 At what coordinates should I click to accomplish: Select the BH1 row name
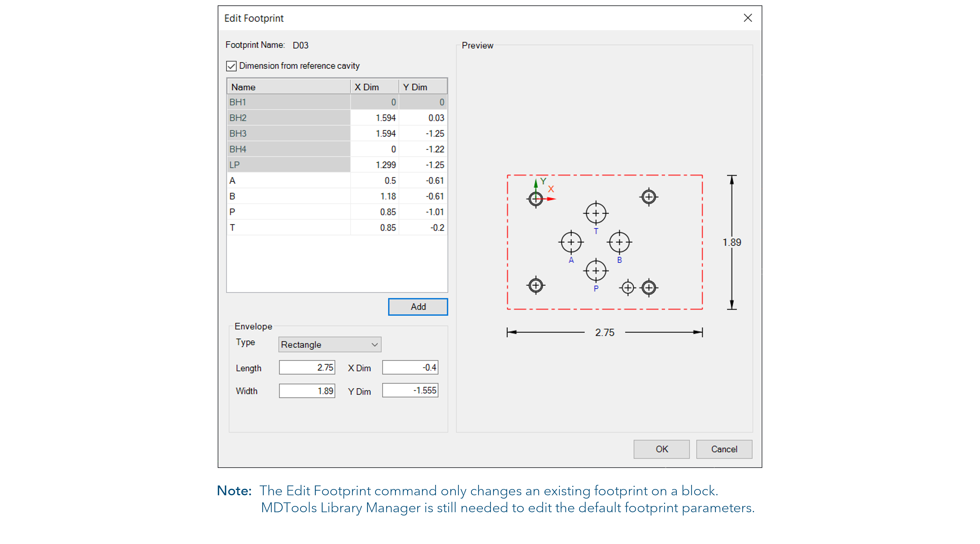click(288, 102)
